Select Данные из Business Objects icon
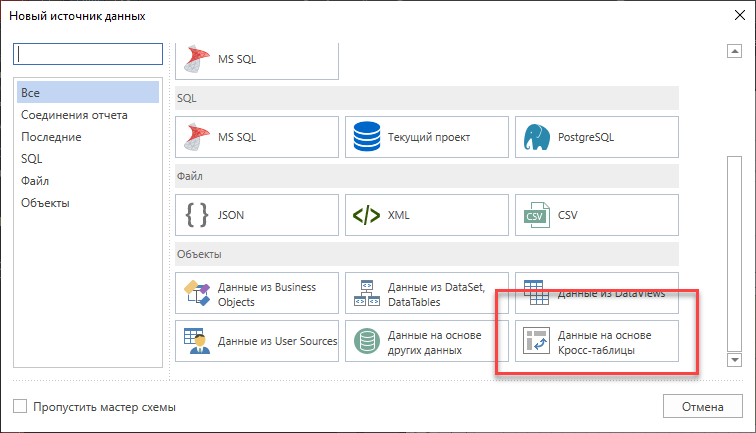The height and width of the screenshot is (433, 756). [196, 294]
